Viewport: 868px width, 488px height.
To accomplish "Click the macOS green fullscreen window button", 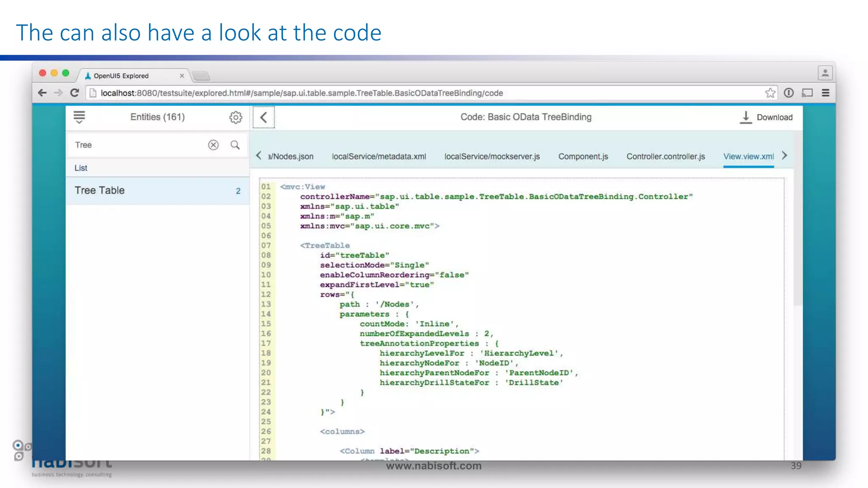I will point(66,73).
